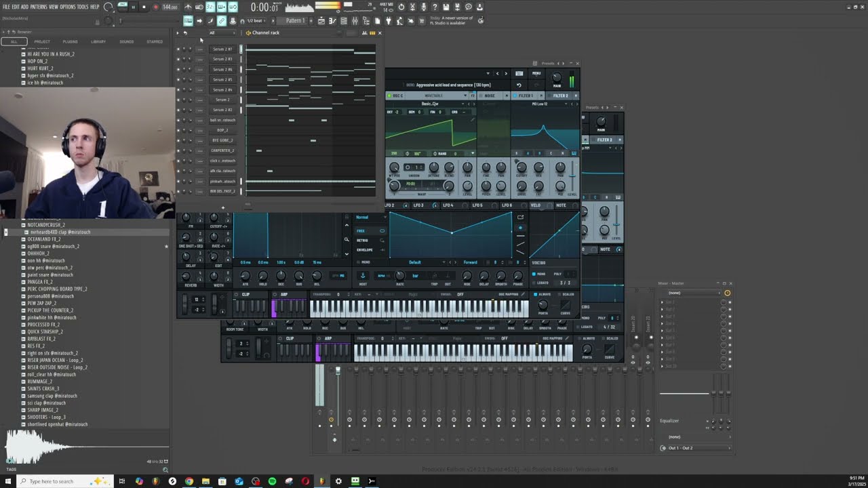Viewport: 868px width, 488px height.
Task: Toggle countdown before recording icon
Action: click(210, 7)
